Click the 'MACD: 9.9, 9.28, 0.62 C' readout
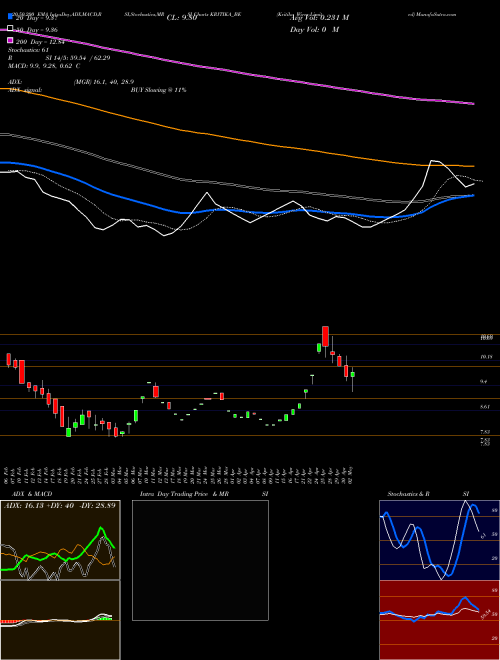500x660 pixels. 44,66
